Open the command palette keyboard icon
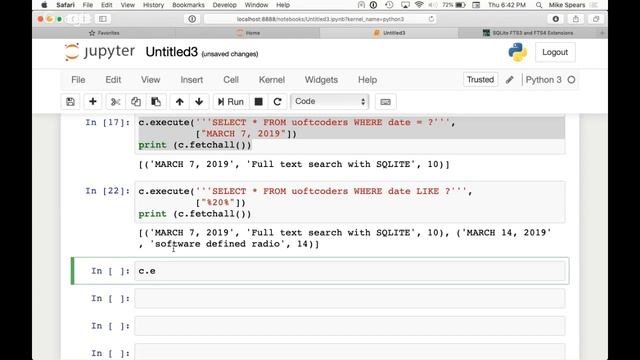Image resolution: width=640 pixels, height=360 pixels. coord(385,102)
